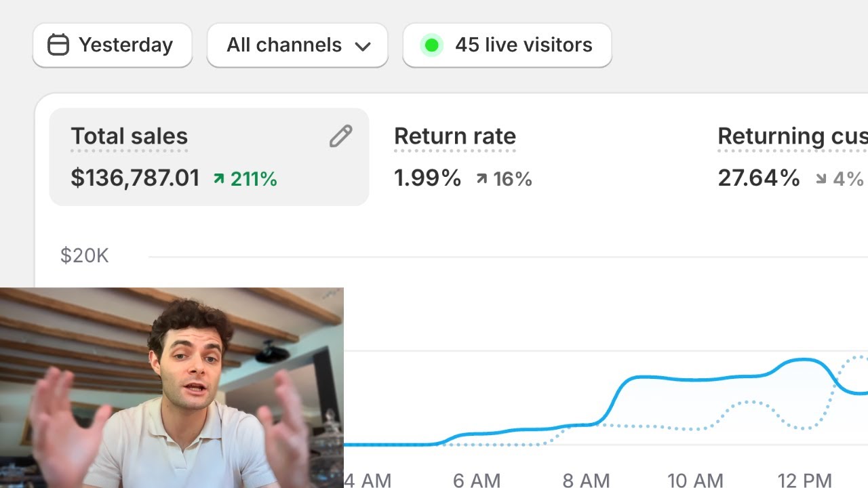Select the Total sales metric card

click(x=209, y=157)
